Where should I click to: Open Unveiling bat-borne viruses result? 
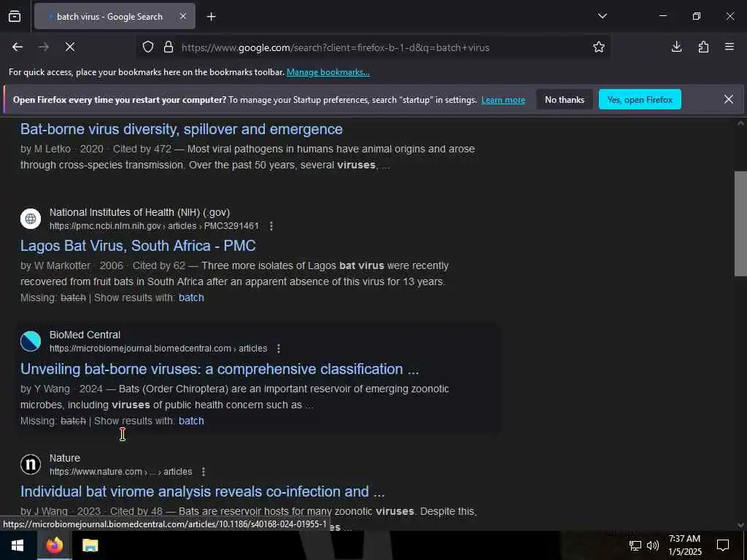click(220, 369)
